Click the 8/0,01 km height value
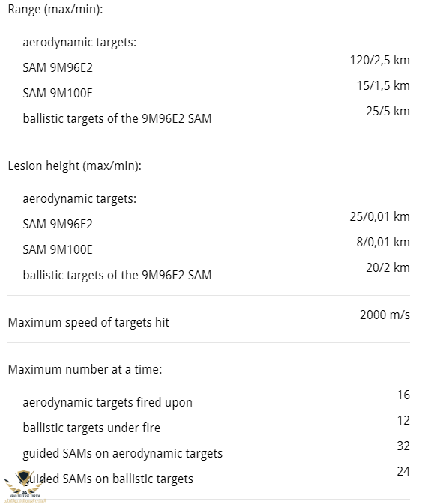Viewport: 425px width, 504px height. (x=383, y=243)
